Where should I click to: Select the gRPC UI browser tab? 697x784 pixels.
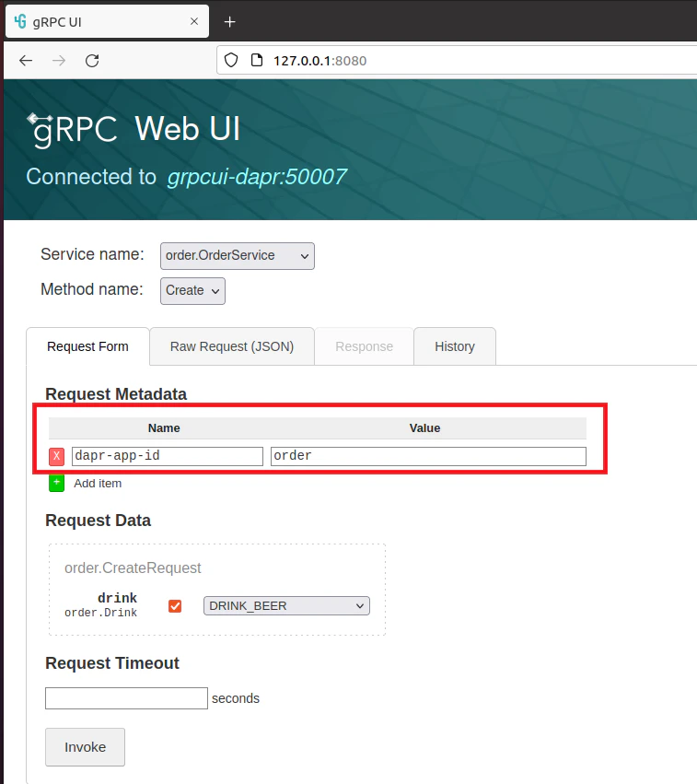pyautogui.click(x=107, y=21)
